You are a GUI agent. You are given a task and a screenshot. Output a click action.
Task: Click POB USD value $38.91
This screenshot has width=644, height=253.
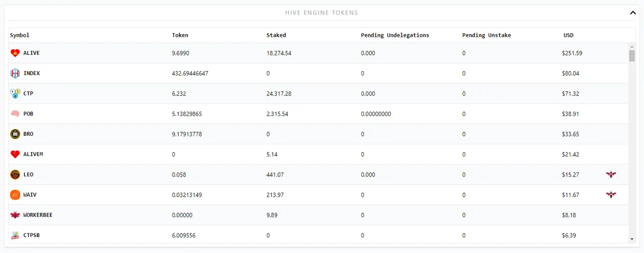(571, 114)
